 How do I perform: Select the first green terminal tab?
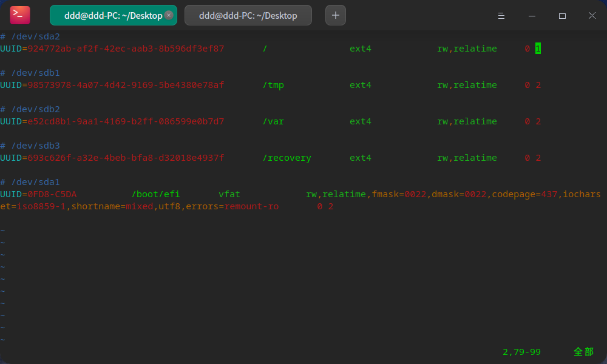click(109, 16)
